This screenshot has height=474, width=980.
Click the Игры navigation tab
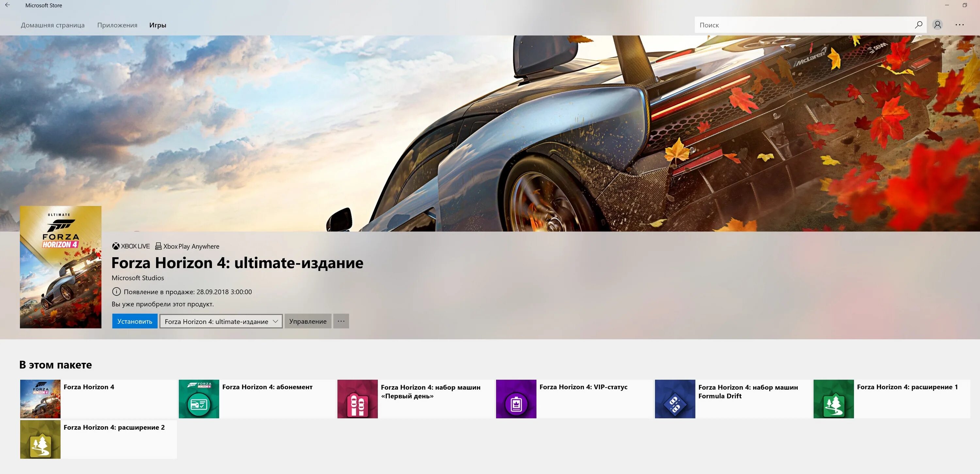[x=159, y=25]
